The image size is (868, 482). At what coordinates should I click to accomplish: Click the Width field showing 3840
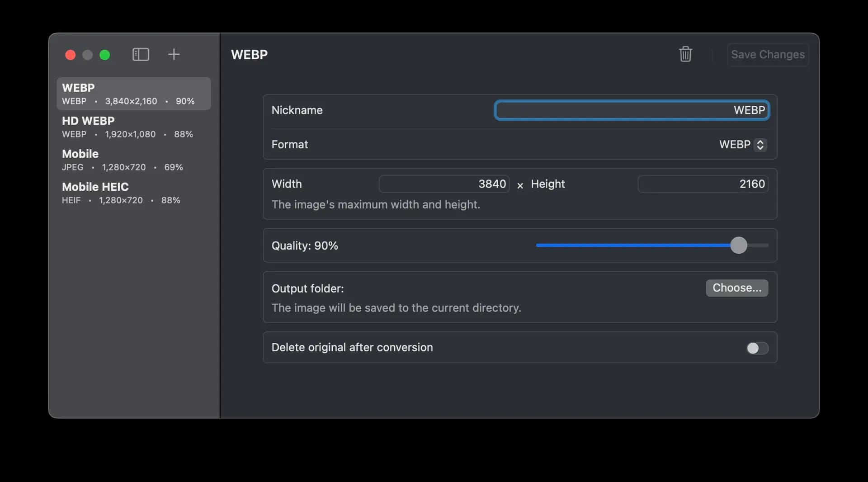(444, 184)
